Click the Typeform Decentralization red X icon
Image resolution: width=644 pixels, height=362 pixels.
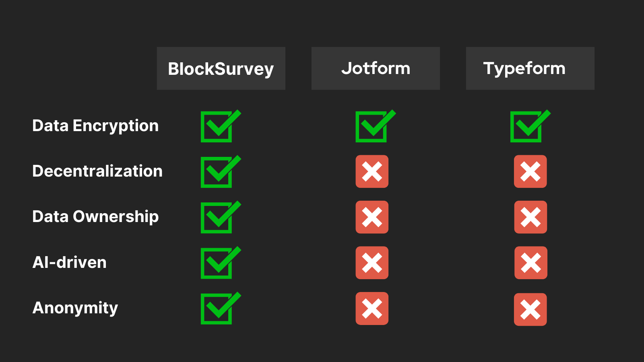tap(530, 171)
